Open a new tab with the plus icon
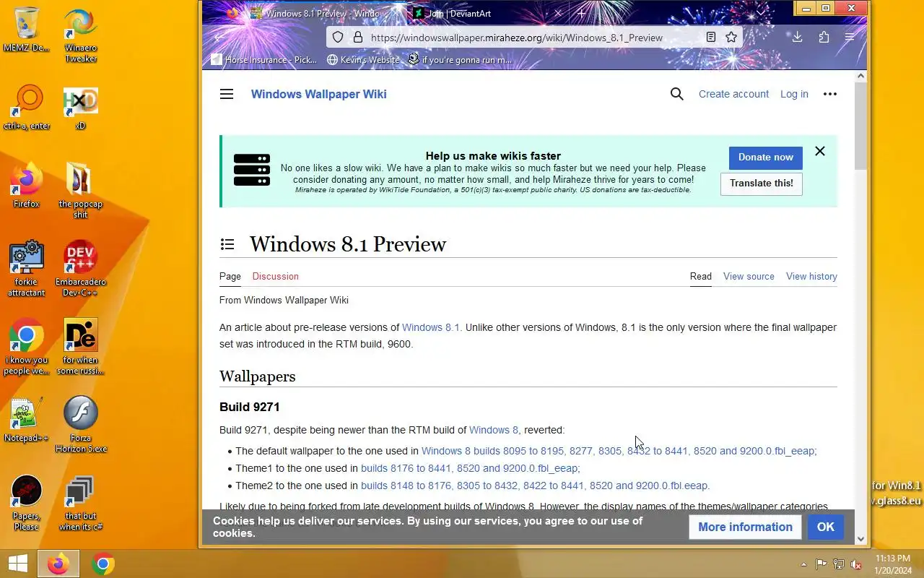 click(x=581, y=13)
